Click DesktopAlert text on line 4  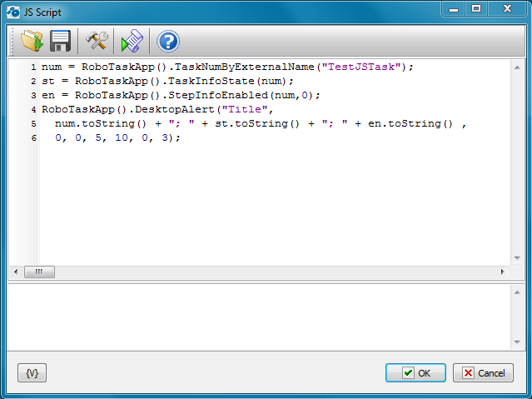click(x=175, y=109)
